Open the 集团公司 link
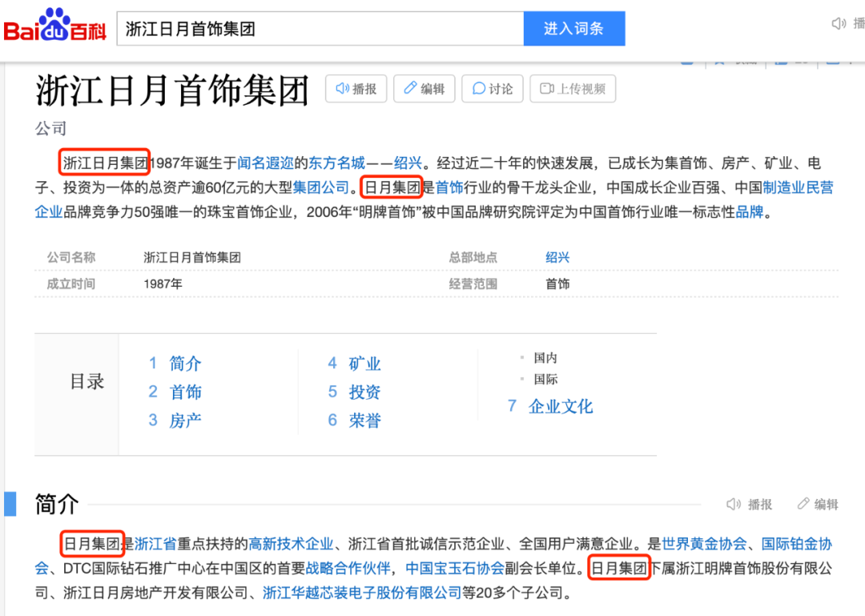This screenshot has height=616, width=865. pyautogui.click(x=321, y=187)
